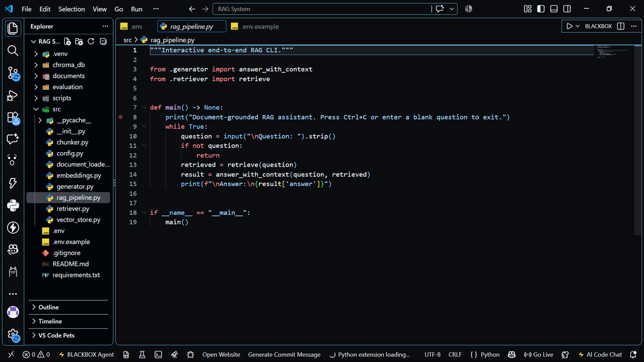The height and width of the screenshot is (362, 644).
Task: Collapse the src folder
Action: (56, 109)
